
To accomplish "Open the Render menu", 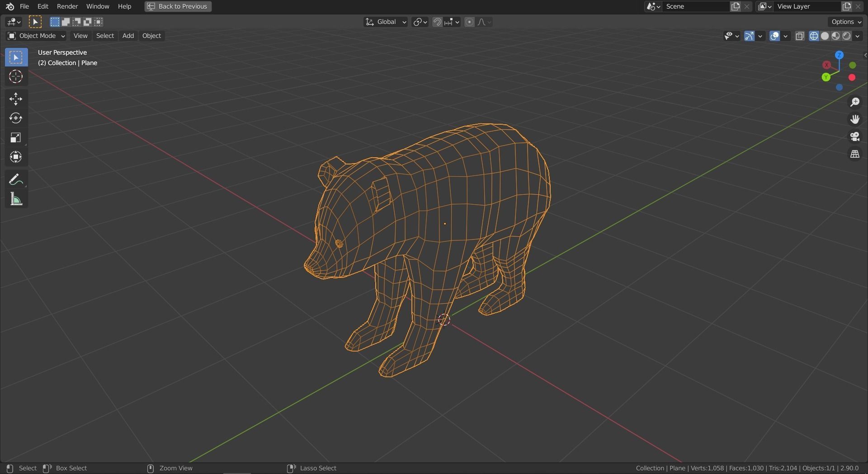I will pyautogui.click(x=67, y=6).
